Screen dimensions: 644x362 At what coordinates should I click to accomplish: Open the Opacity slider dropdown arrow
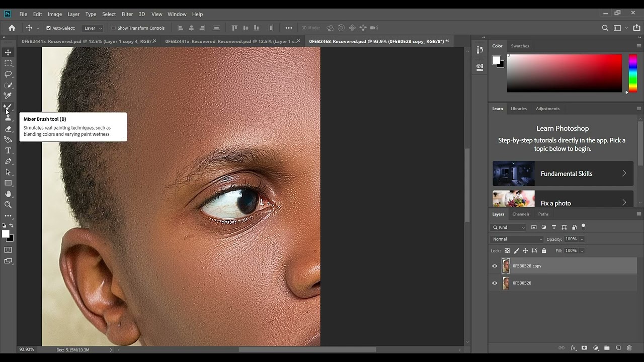(582, 239)
